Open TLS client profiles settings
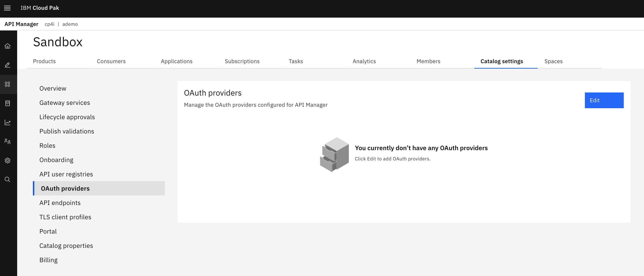Viewport: 644px width, 276px height. coord(65,217)
